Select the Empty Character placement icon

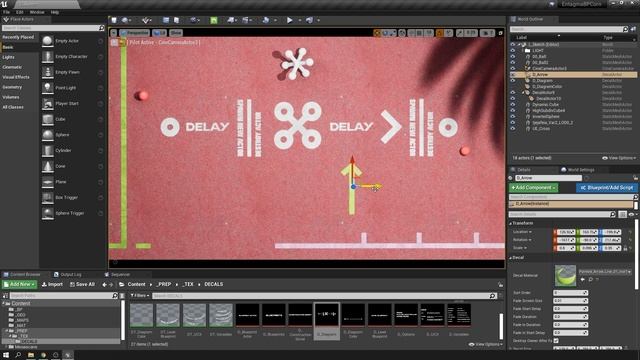click(48, 57)
